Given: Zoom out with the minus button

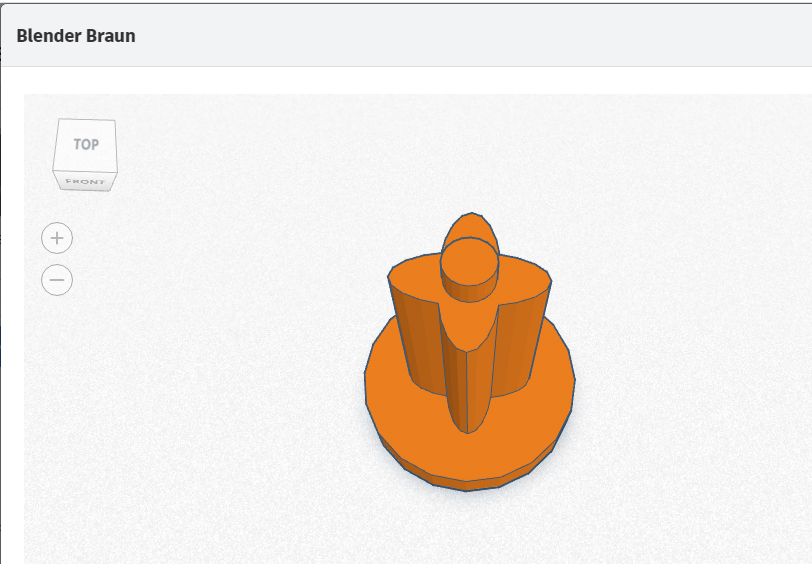Looking at the screenshot, I should [x=57, y=280].
